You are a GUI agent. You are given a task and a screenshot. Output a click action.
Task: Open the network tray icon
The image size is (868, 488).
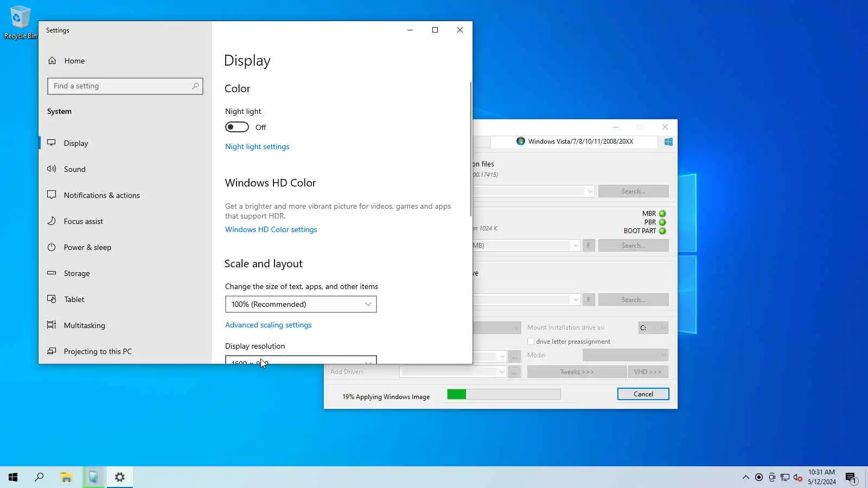785,477
